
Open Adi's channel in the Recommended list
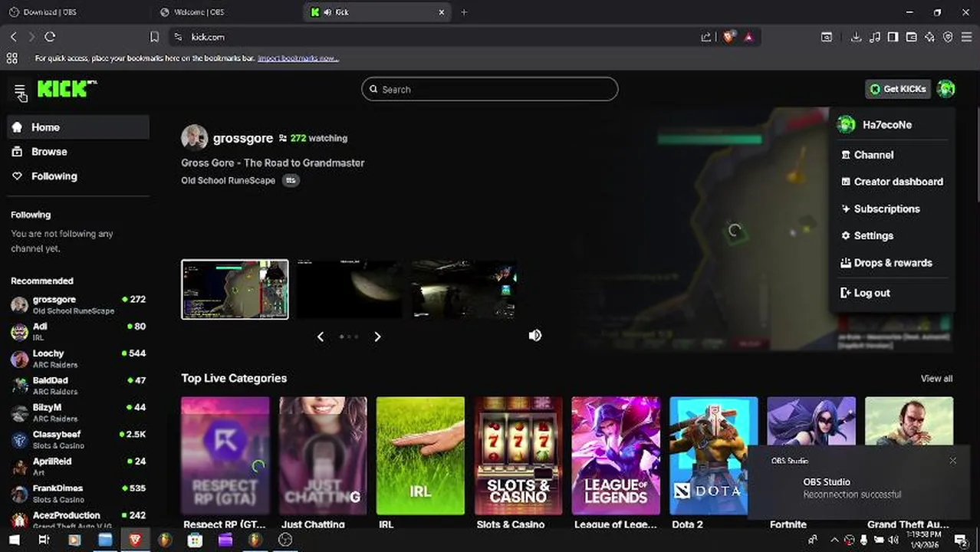tap(78, 331)
